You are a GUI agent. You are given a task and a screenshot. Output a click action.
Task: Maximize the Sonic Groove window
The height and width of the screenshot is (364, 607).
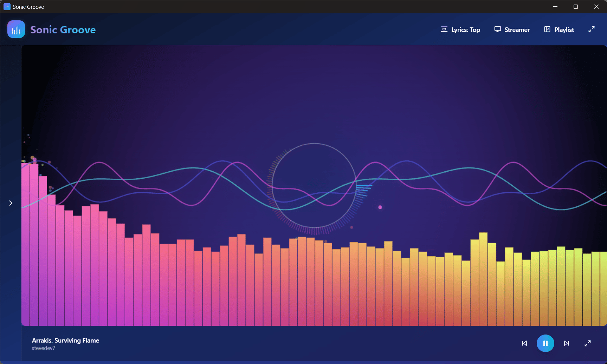click(x=576, y=7)
